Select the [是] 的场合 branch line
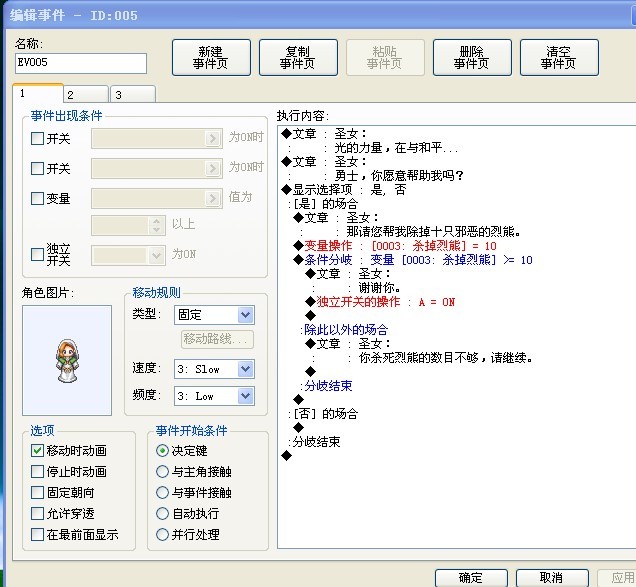The image size is (636, 587). (323, 204)
